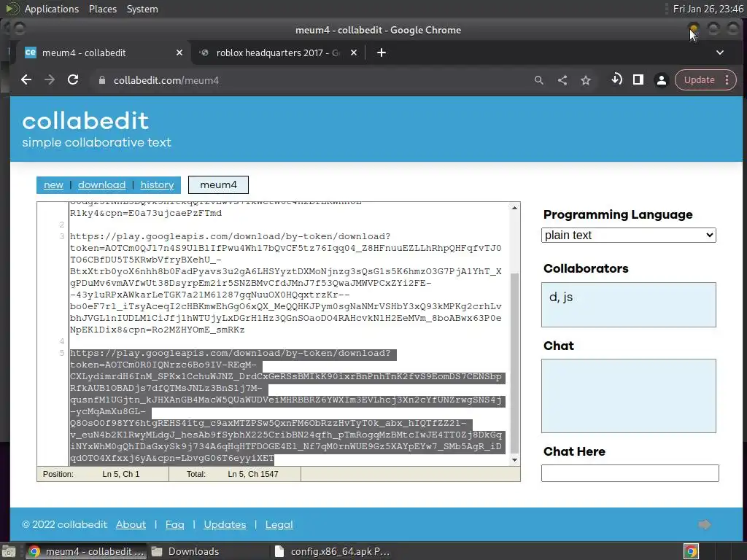The height and width of the screenshot is (560, 747).
Task: Click the Chrome icon in the taskbar tray
Action: coord(691,551)
